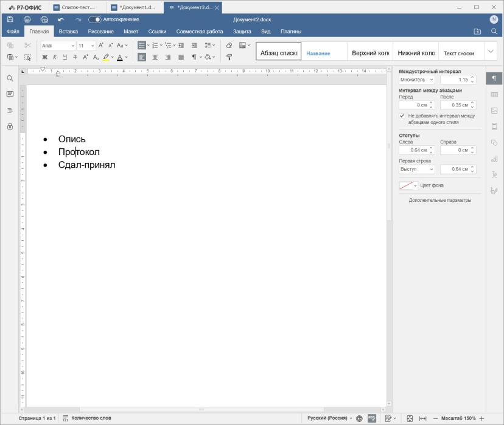The height and width of the screenshot is (425, 504).
Task: Select the copy style paint roller icon
Action: click(229, 57)
